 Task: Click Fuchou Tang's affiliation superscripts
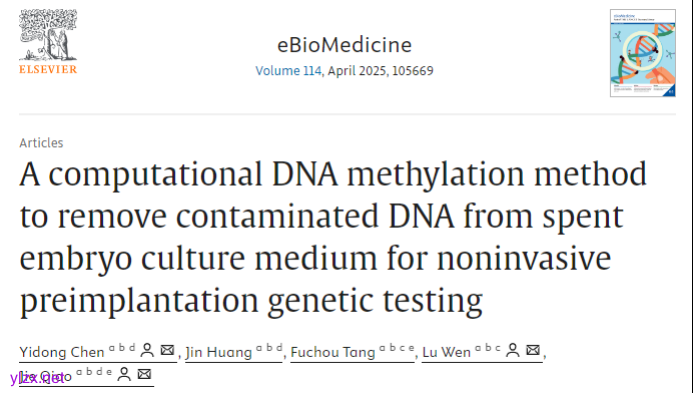pyautogui.click(x=396, y=348)
